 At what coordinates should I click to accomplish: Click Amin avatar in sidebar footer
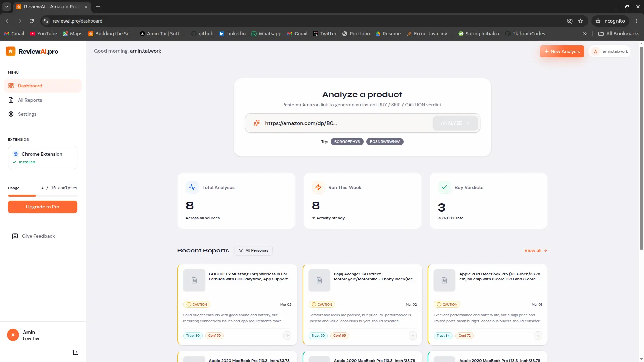13,335
